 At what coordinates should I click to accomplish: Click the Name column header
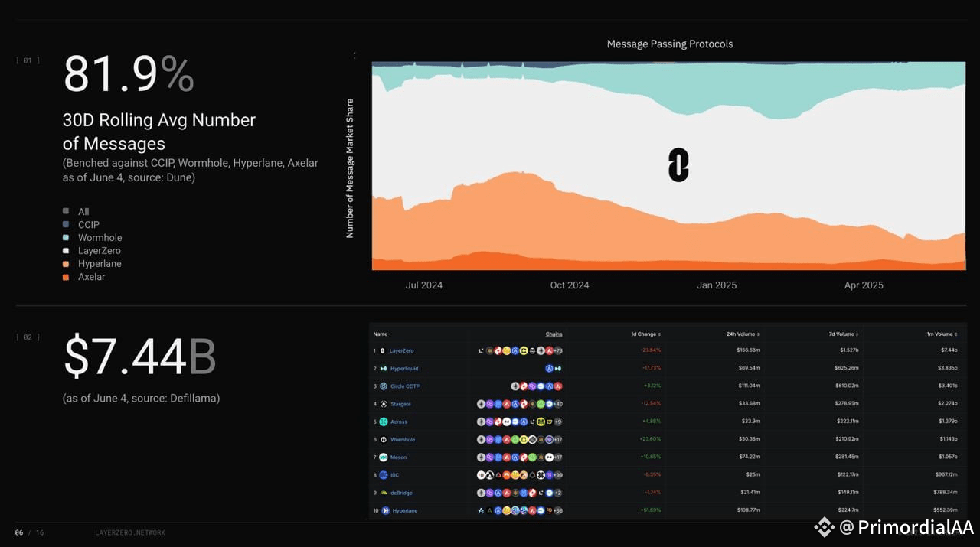coord(381,334)
